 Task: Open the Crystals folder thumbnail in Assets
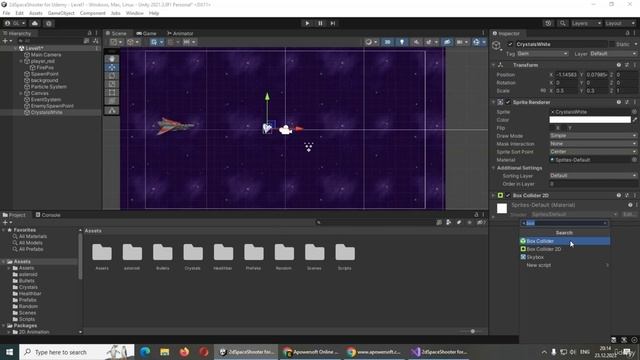193,253
